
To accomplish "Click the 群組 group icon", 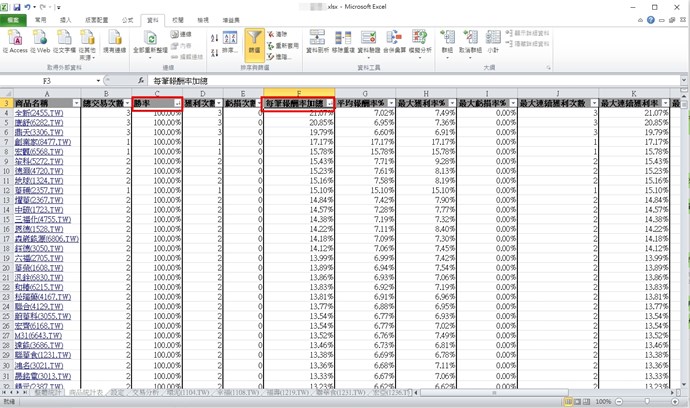I will (447, 41).
